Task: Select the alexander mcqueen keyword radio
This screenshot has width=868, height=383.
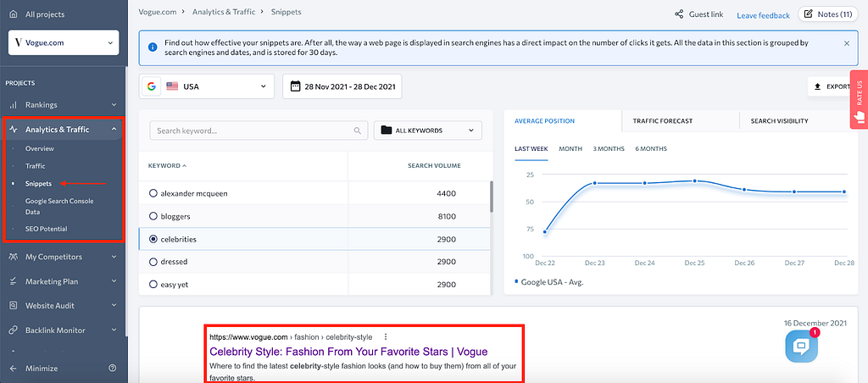Action: (153, 193)
